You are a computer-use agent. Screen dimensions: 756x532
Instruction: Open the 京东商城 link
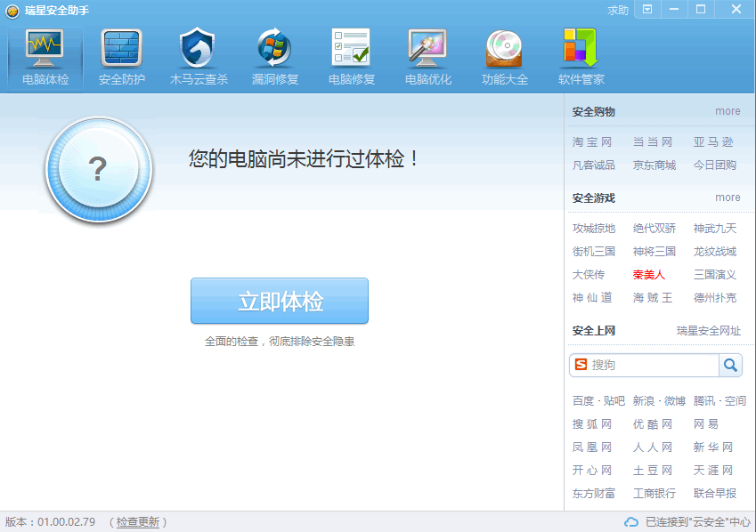pyautogui.click(x=654, y=165)
